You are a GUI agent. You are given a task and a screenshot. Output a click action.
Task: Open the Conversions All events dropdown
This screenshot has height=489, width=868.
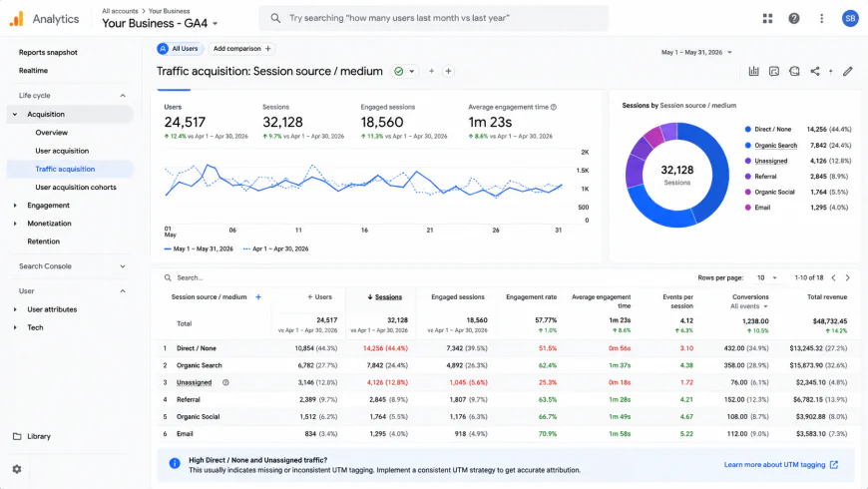coord(749,306)
